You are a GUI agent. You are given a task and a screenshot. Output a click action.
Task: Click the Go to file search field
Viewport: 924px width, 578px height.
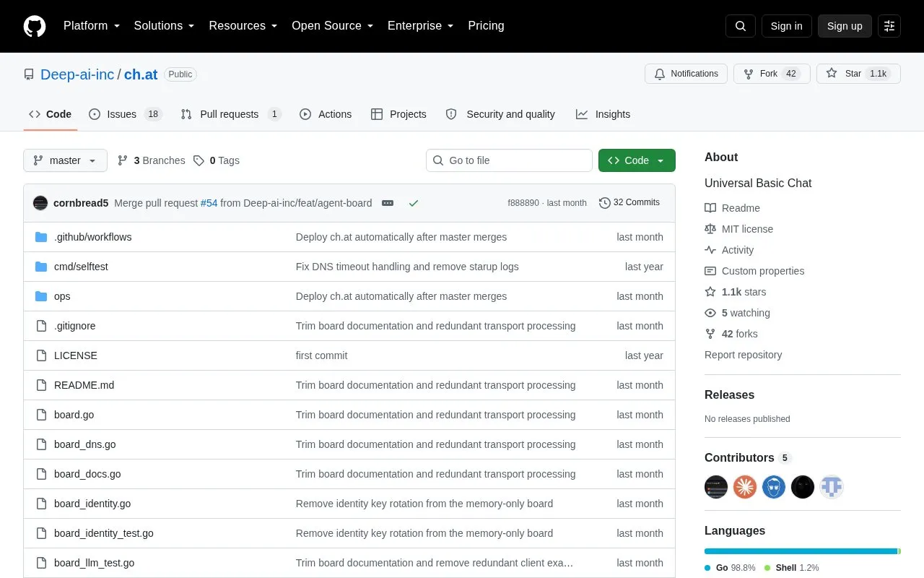click(x=509, y=160)
